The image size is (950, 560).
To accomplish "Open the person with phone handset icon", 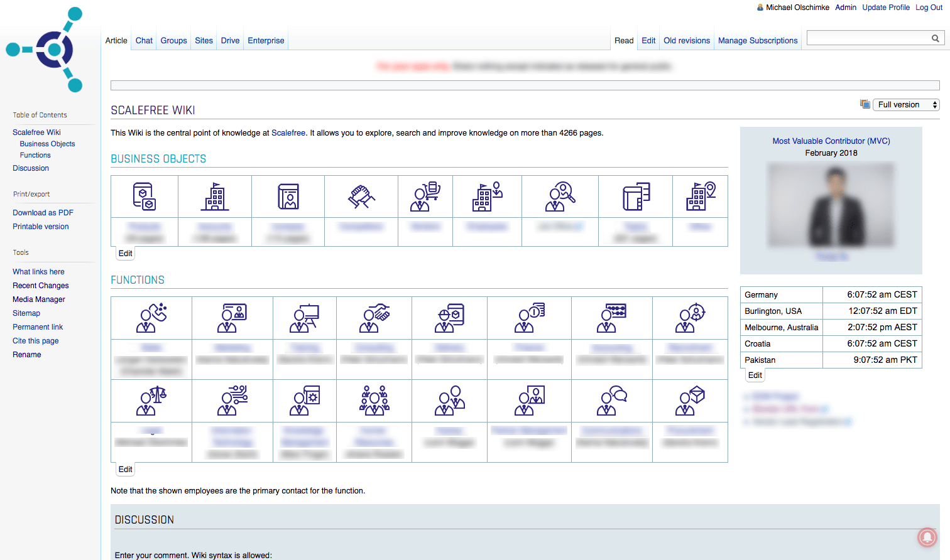I will [151, 318].
